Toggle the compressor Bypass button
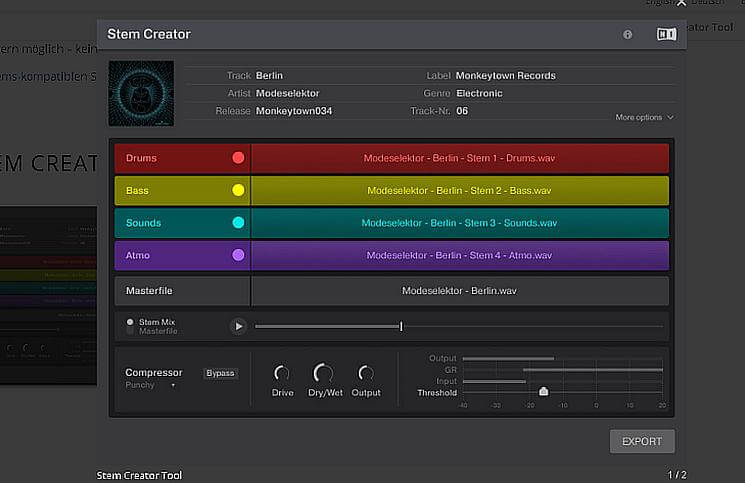 (x=220, y=373)
